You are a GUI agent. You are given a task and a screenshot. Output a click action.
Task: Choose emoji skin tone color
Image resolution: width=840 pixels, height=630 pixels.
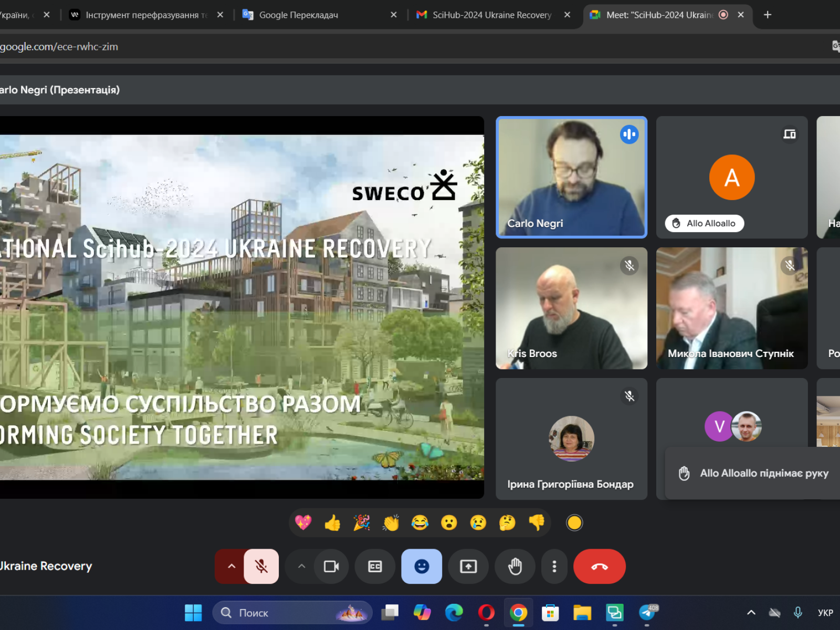pyautogui.click(x=574, y=522)
